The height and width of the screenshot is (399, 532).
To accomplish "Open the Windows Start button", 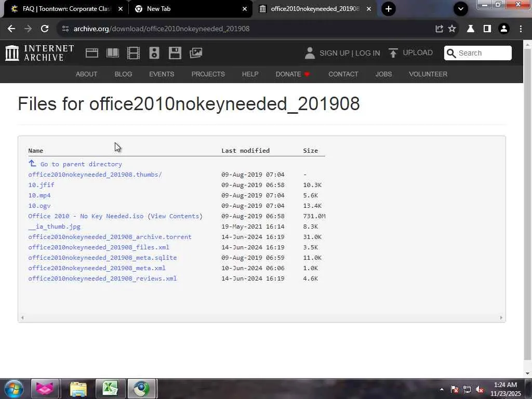I will coord(14,389).
